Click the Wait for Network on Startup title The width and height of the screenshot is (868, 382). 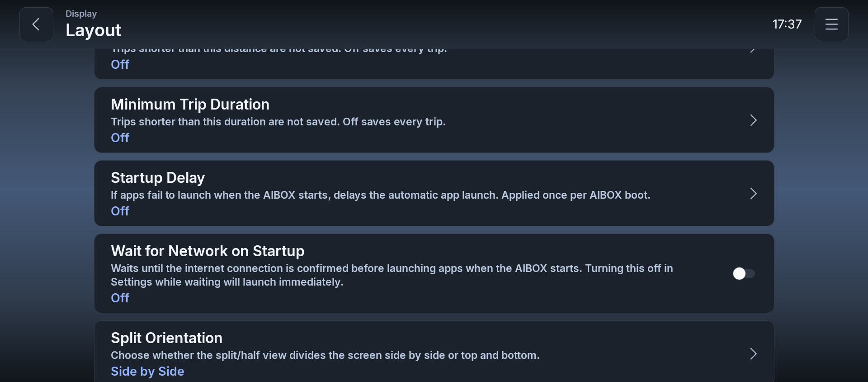click(x=208, y=251)
